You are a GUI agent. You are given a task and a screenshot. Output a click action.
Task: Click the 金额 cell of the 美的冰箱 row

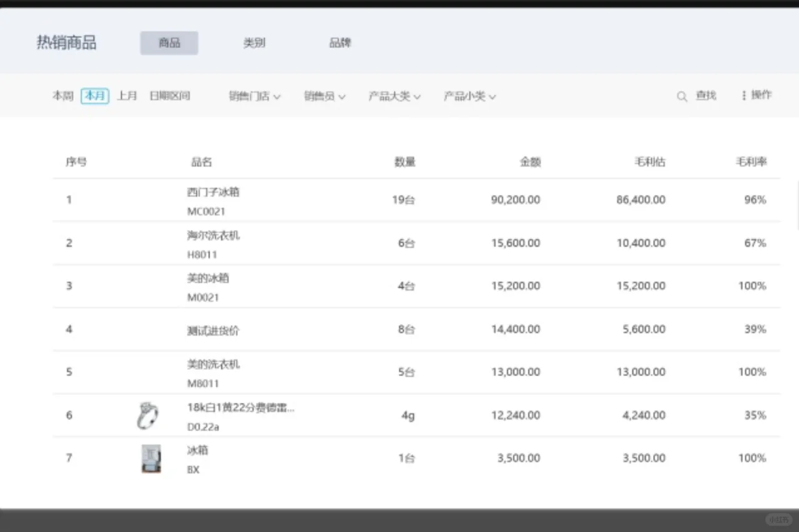pos(516,286)
